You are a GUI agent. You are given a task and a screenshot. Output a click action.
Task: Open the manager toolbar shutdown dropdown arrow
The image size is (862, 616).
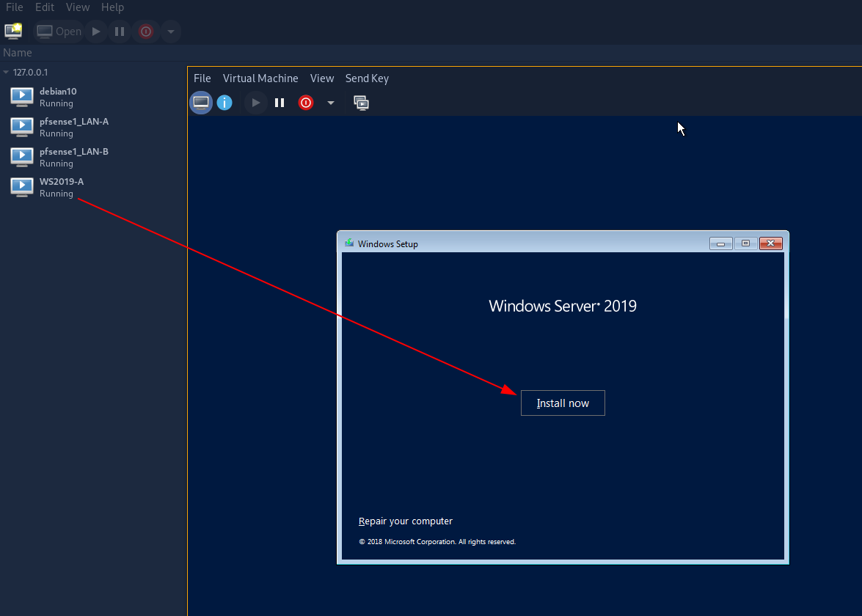pyautogui.click(x=171, y=32)
